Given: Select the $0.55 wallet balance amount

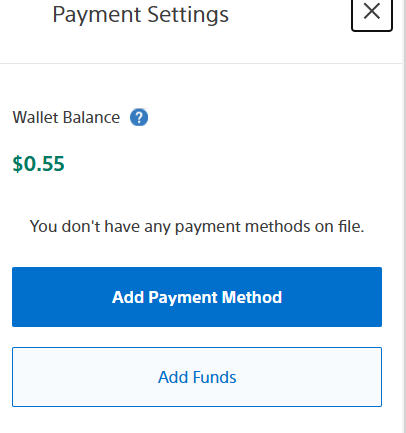Looking at the screenshot, I should tap(38, 164).
